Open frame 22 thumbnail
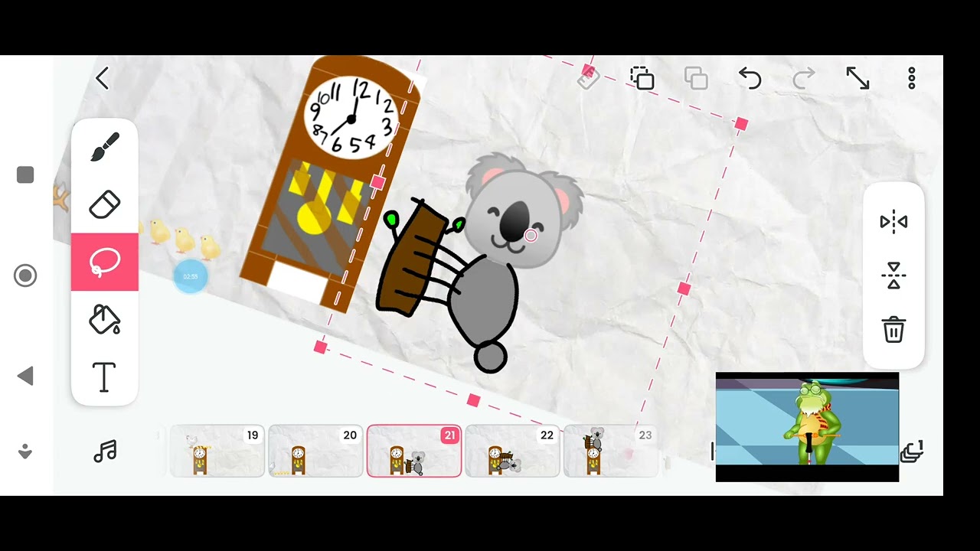The image size is (980, 551). point(512,452)
